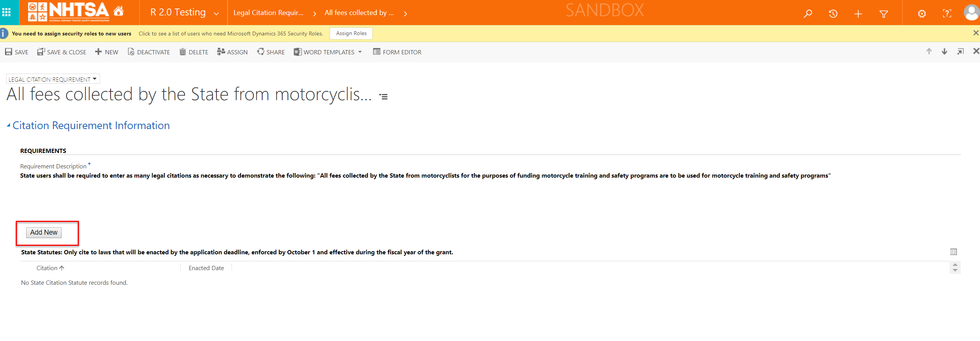This screenshot has height=341, width=980.
Task: Click the help question mark icon
Action: coord(947,14)
